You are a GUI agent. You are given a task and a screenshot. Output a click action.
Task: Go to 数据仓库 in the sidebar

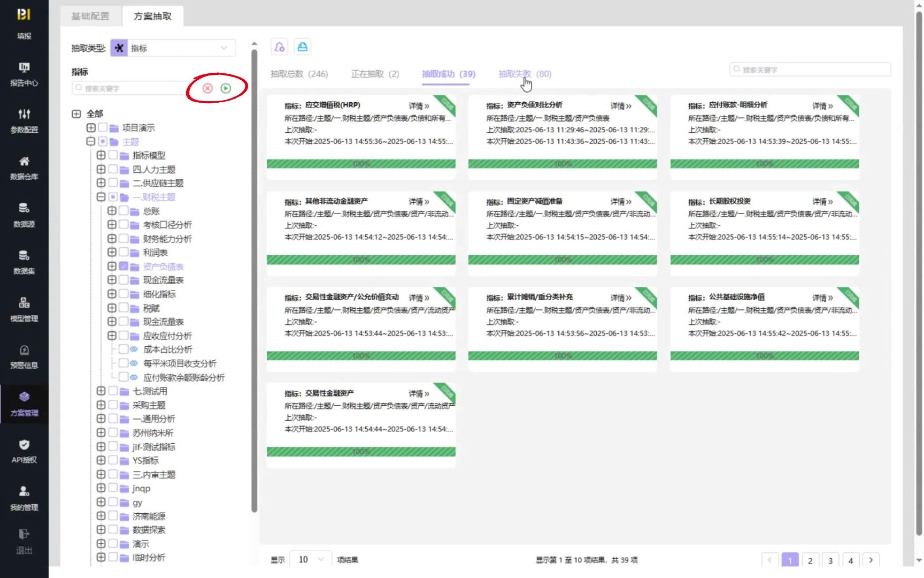pyautogui.click(x=24, y=168)
